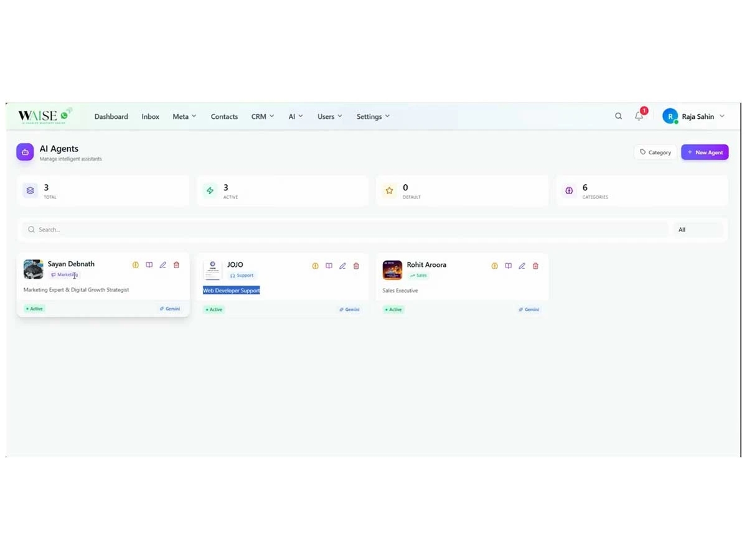Delete the JOJO agent
The image size is (747, 560).
(x=356, y=266)
